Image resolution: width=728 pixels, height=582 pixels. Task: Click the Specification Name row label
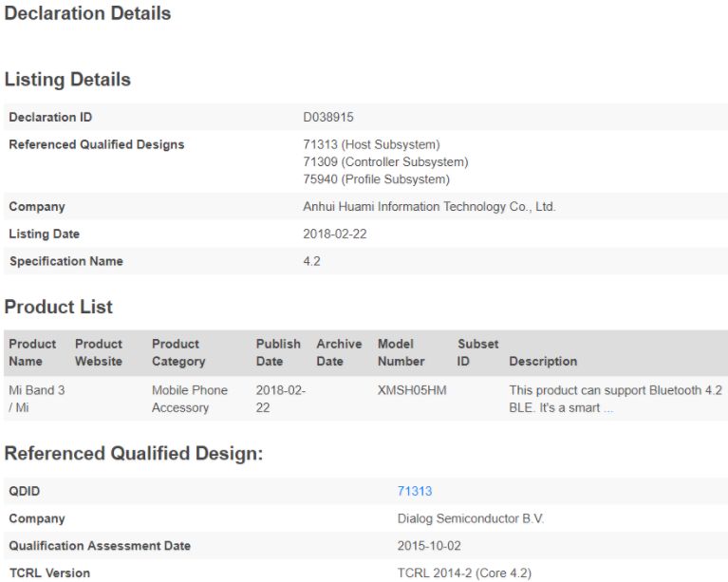coord(66,261)
